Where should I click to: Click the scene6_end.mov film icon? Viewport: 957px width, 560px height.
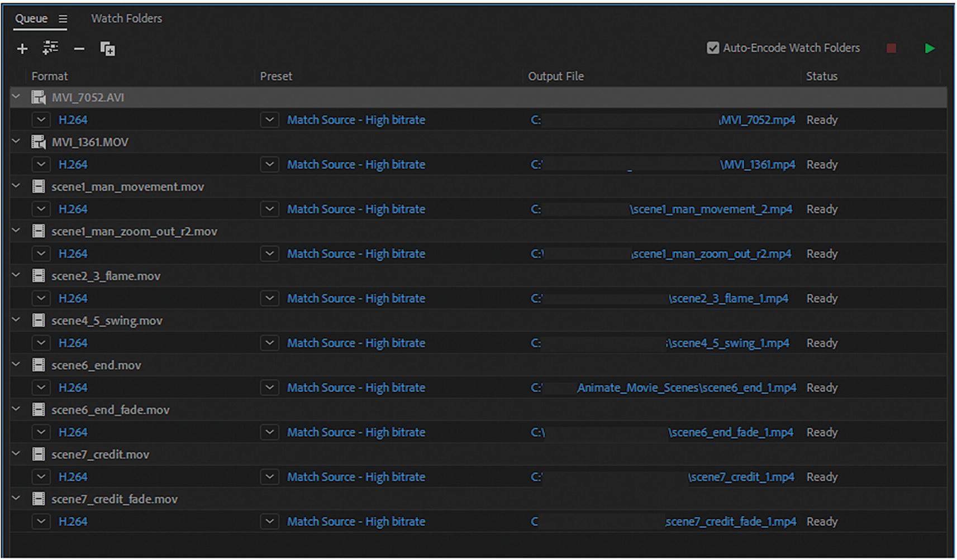(x=39, y=365)
